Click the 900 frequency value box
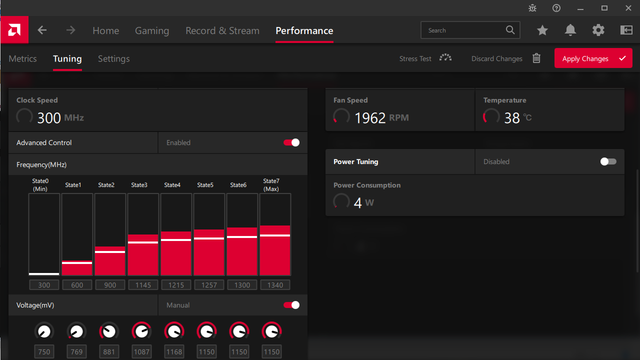The image size is (640, 360). click(x=110, y=285)
